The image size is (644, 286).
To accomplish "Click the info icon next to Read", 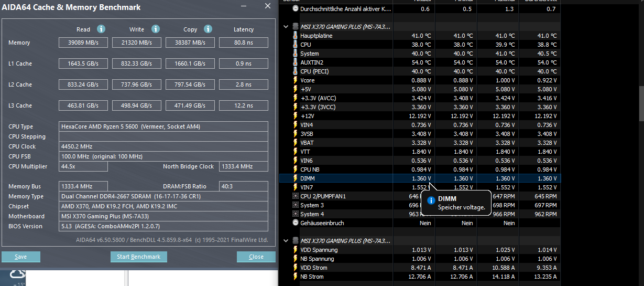I will tap(101, 29).
